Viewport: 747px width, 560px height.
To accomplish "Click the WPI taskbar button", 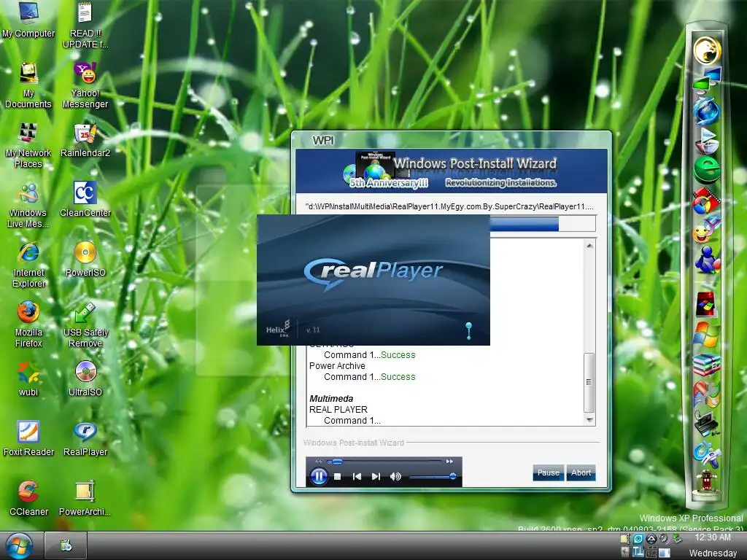I will pyautogui.click(x=66, y=545).
